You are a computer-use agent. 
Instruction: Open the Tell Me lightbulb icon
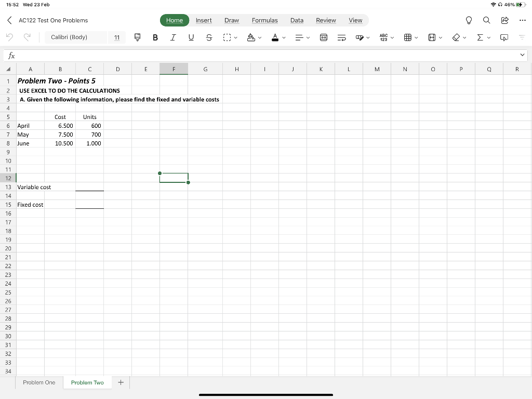click(x=469, y=20)
